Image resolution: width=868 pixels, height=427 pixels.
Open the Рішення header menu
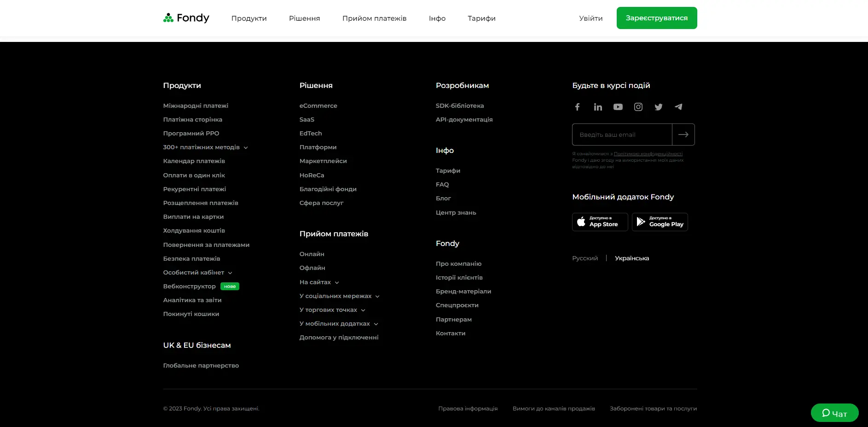pos(305,18)
